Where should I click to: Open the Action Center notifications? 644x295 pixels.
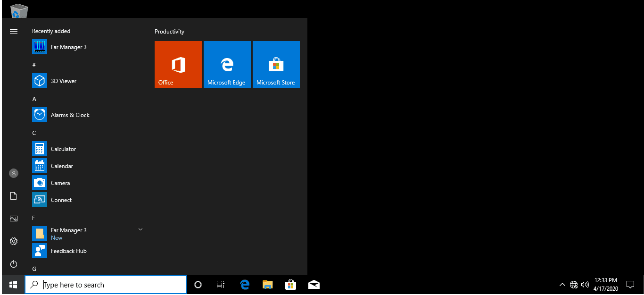(x=630, y=285)
